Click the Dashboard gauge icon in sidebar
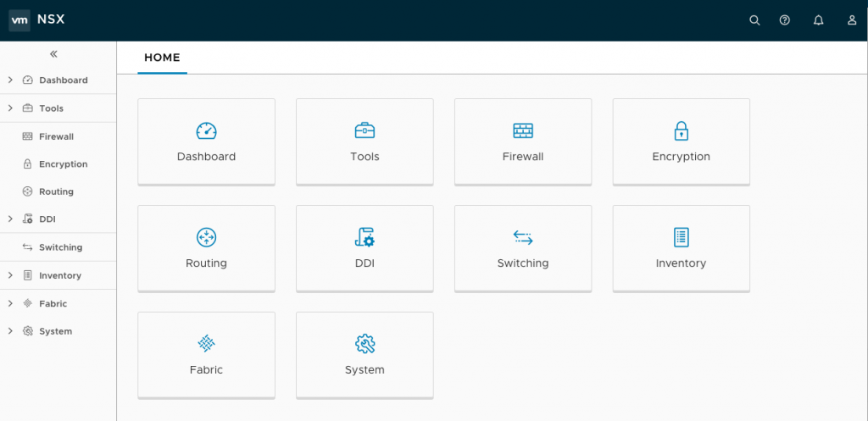The image size is (868, 421). pos(28,80)
